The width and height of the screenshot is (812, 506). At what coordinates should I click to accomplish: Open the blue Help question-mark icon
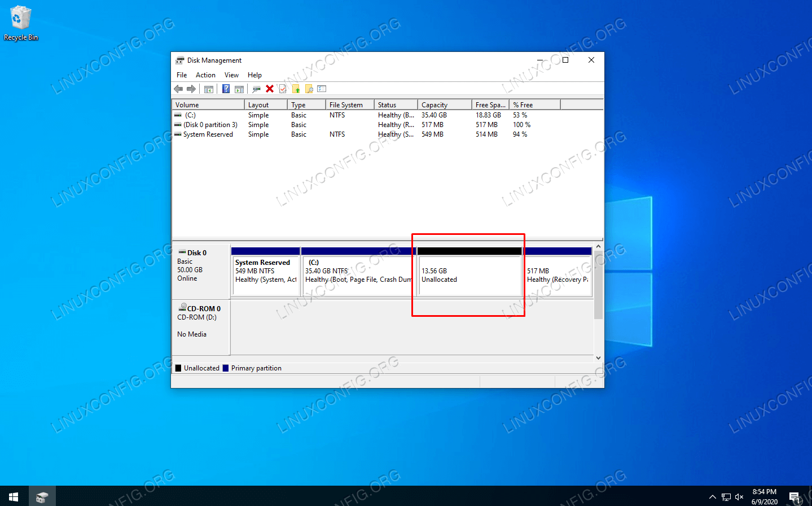click(226, 89)
